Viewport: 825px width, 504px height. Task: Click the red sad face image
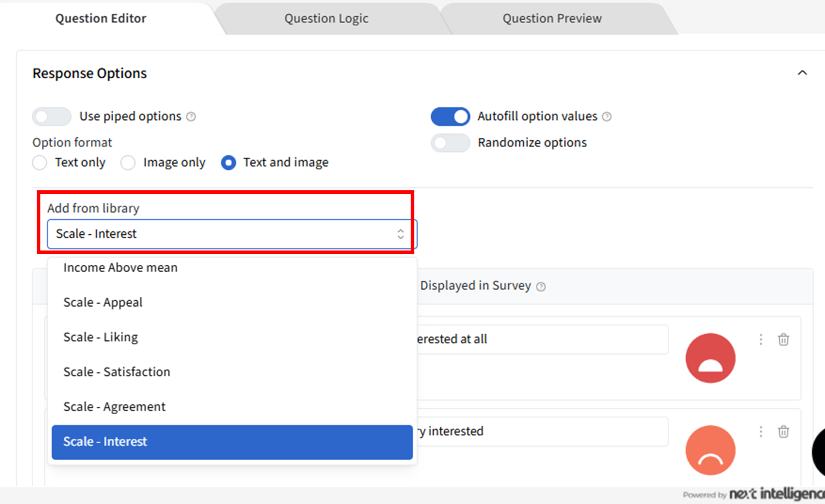click(x=710, y=358)
